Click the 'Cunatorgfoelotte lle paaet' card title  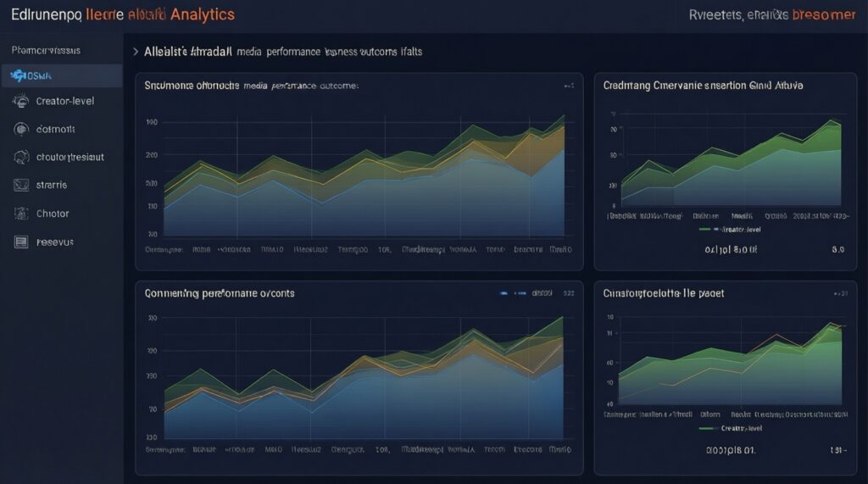tap(663, 293)
